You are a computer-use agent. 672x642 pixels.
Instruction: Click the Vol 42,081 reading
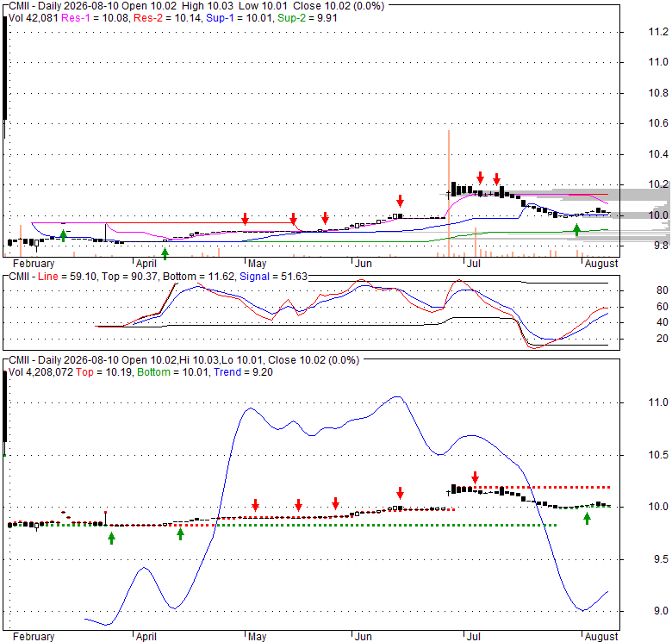pyautogui.click(x=34, y=18)
